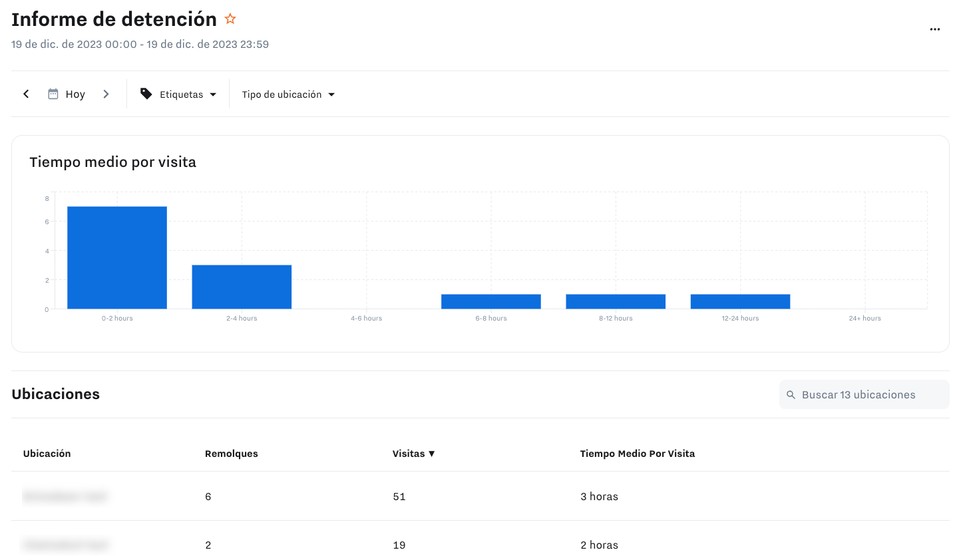
Task: Click the '2' cell in the Remolques column
Action: pos(208,545)
